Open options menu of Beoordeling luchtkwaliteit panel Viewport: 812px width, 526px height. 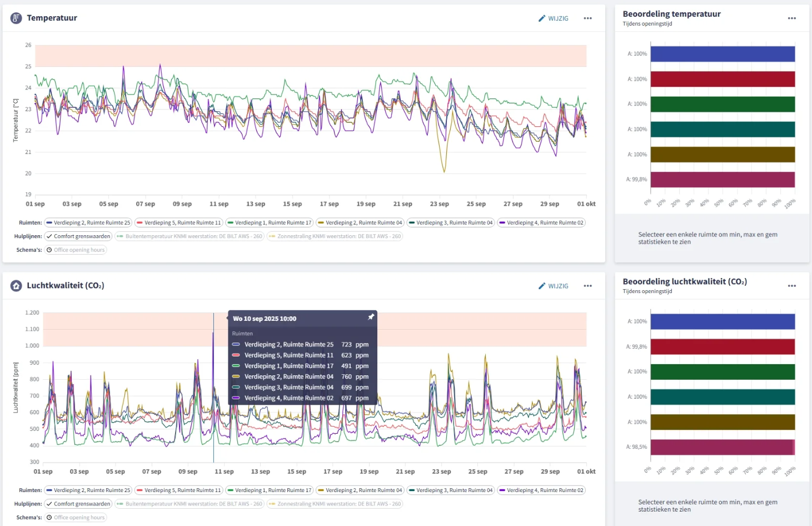791,286
